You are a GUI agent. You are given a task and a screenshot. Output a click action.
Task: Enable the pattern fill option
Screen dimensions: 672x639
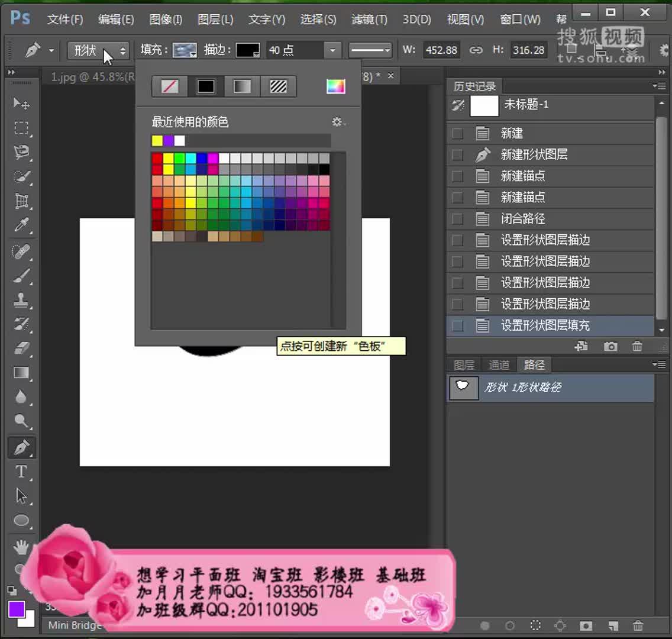[x=278, y=86]
